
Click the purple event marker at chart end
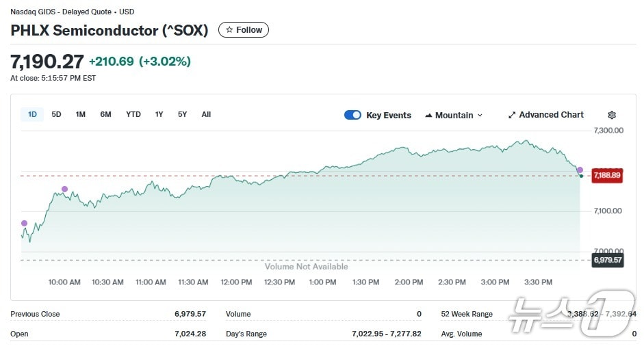tap(580, 170)
